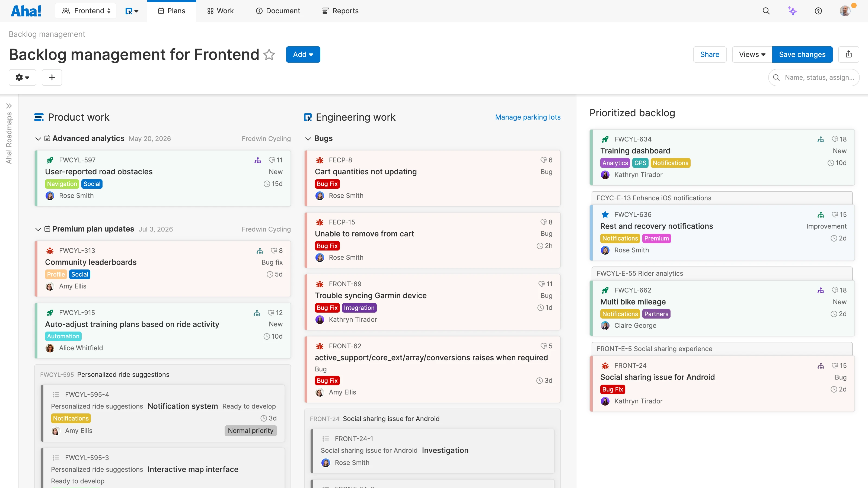
Task: Open the help question mark icon
Action: 818,11
